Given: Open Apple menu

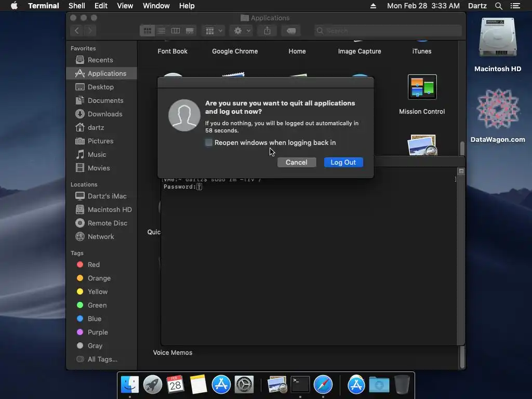Looking at the screenshot, I should (x=14, y=6).
